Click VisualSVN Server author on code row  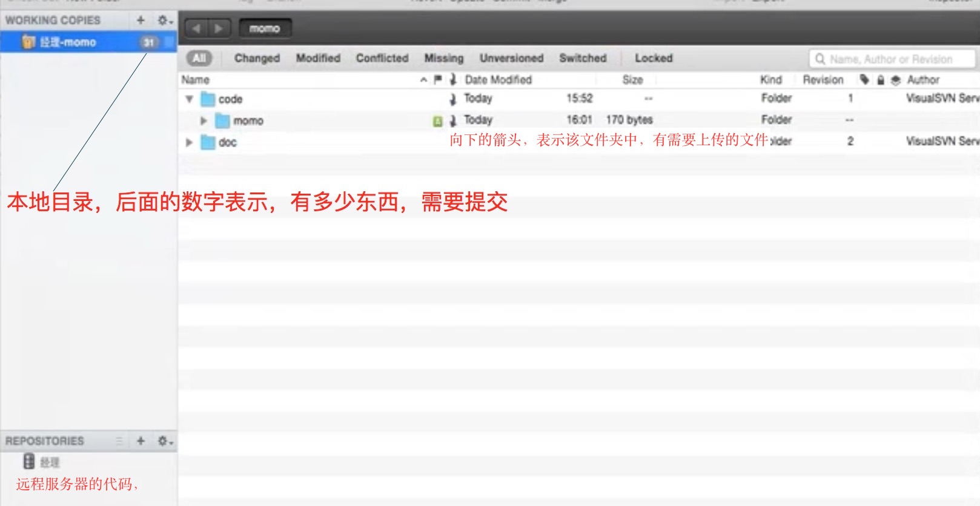pyautogui.click(x=942, y=98)
